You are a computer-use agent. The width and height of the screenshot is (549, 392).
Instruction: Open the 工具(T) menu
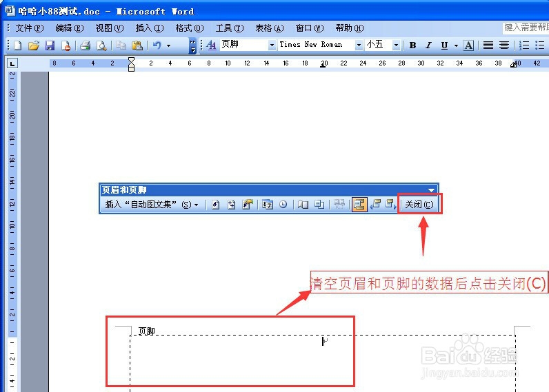(x=230, y=28)
